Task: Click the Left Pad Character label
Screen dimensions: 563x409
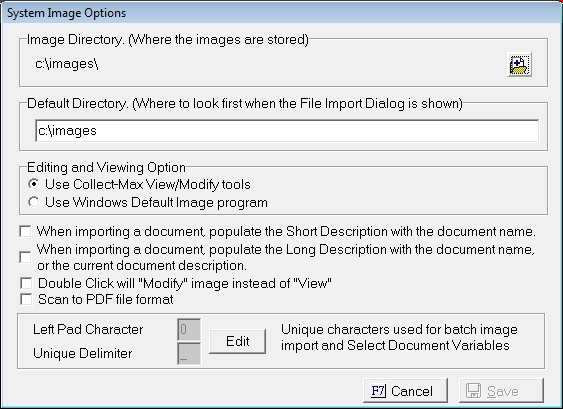Action: [x=88, y=329]
